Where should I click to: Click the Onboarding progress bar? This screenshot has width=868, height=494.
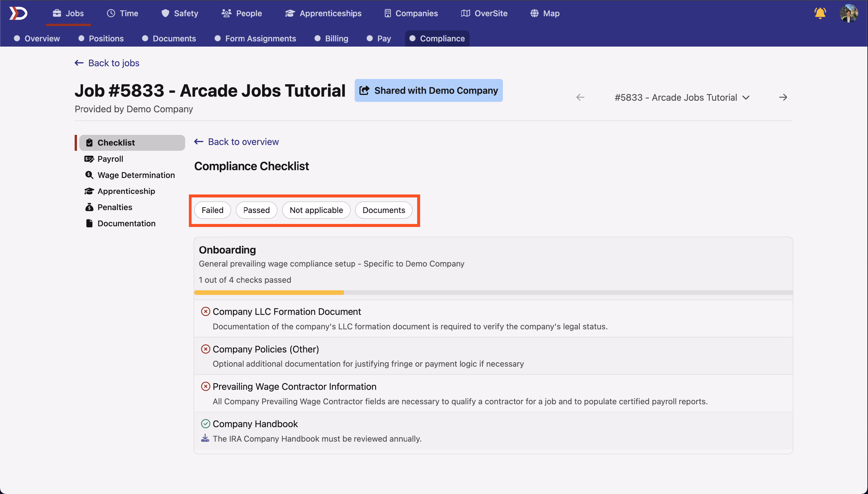click(493, 293)
